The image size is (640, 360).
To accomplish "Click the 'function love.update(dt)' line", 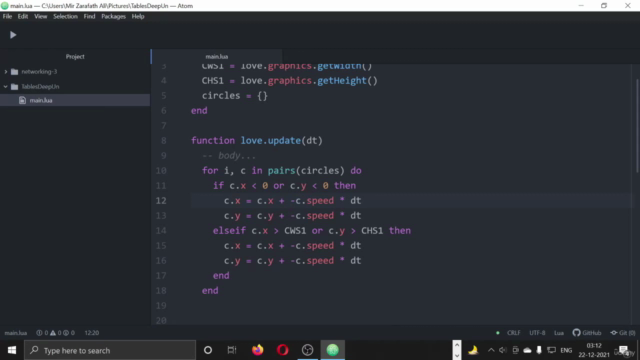I will (x=257, y=141).
